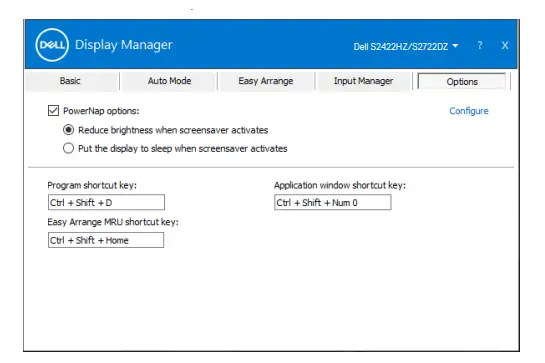Screen dimensions: 545x363
Task: Focus the Application window shortcut key field
Action: 333,202
